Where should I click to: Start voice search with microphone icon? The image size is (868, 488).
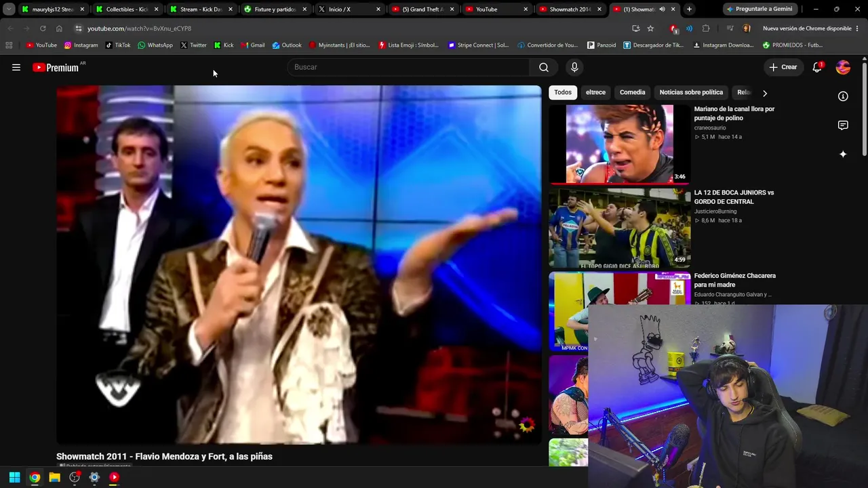(574, 67)
